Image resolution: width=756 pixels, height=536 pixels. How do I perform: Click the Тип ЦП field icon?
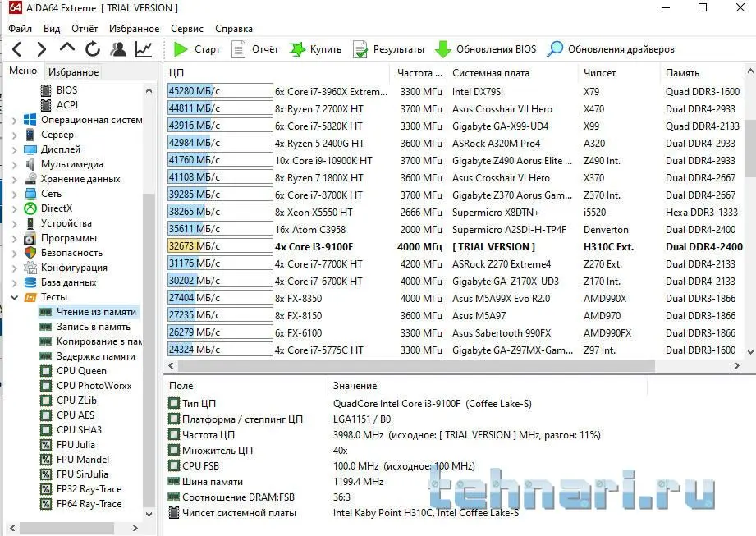173,403
